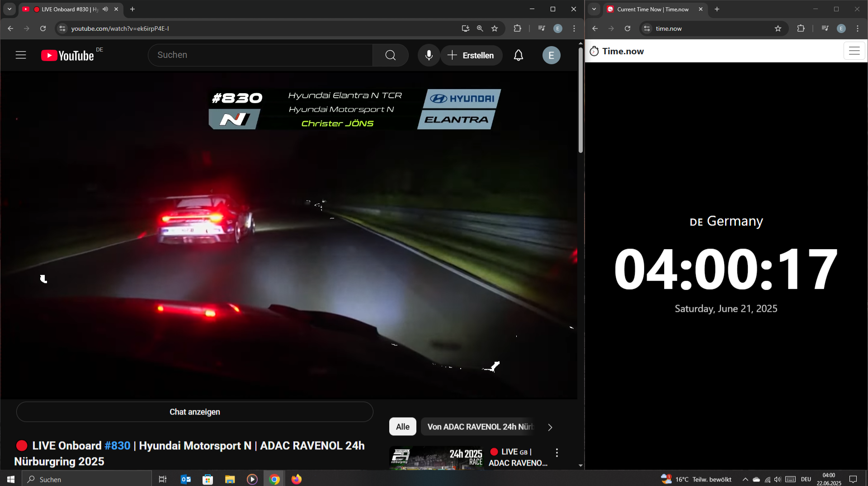Viewport: 868px width, 486px height.
Task: Mute the LIVE Onboard tab audio
Action: (105, 9)
